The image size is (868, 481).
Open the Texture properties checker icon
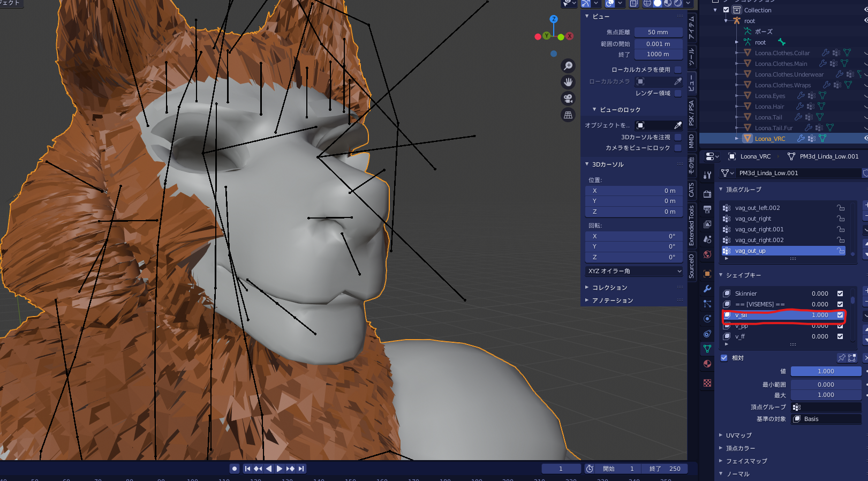tap(707, 383)
